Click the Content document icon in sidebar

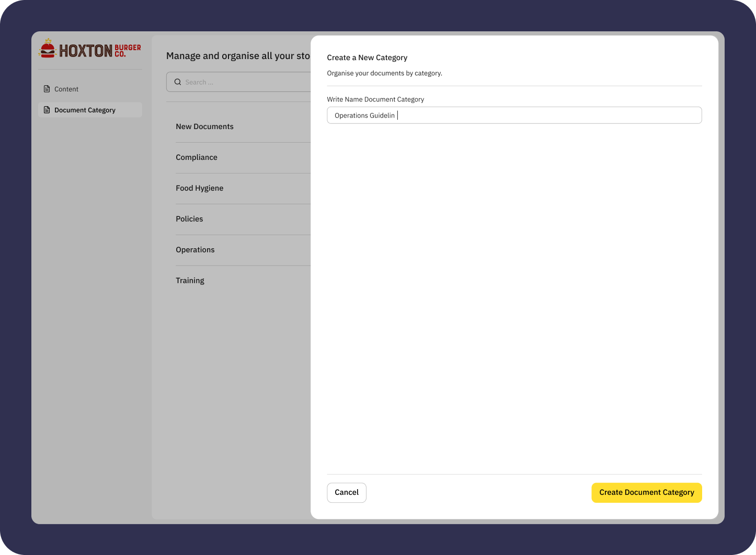click(47, 89)
